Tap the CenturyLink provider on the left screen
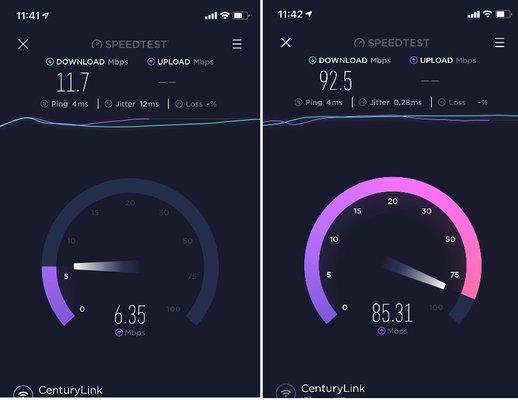The image size is (518, 400). pos(70,390)
